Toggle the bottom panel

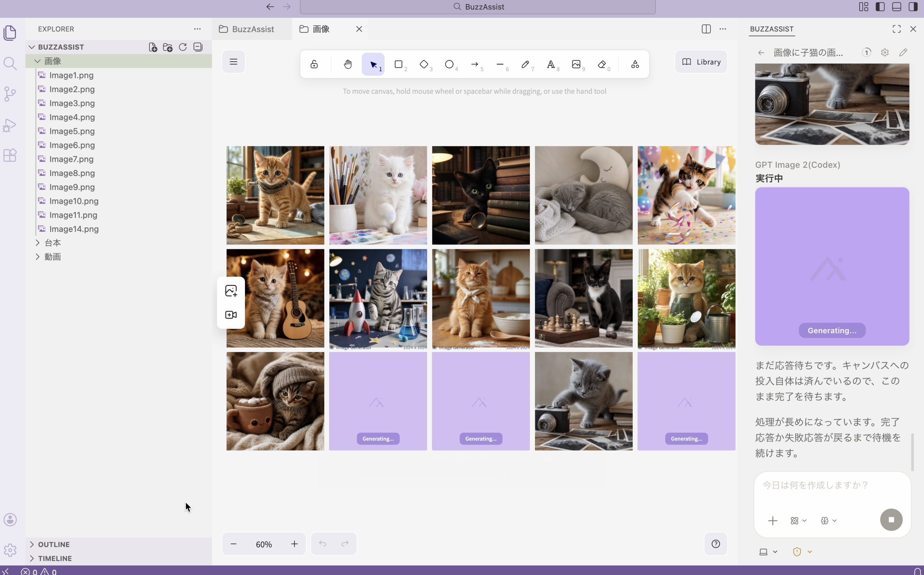(897, 7)
